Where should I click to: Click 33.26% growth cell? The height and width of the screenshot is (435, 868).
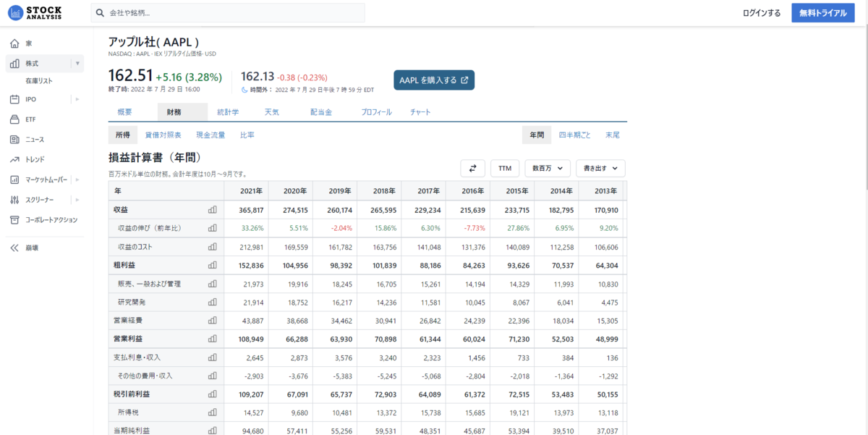coord(252,228)
